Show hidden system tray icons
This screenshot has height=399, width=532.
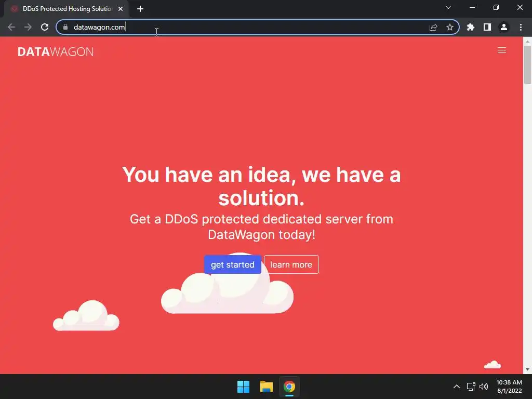(x=457, y=387)
